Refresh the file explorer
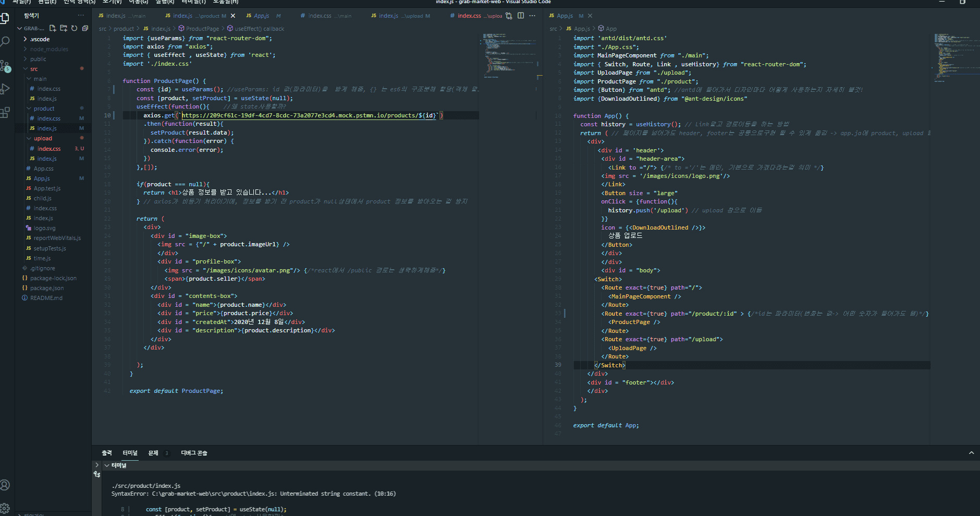 (74, 28)
